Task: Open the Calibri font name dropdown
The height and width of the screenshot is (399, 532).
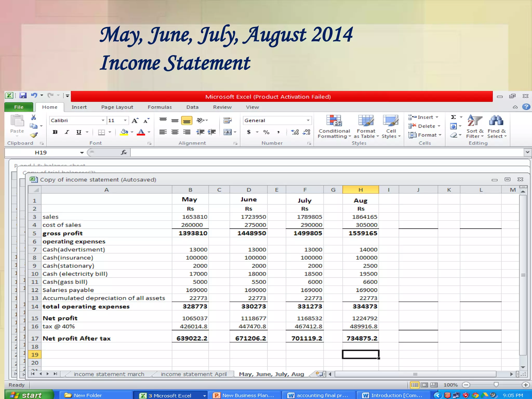Action: [103, 120]
